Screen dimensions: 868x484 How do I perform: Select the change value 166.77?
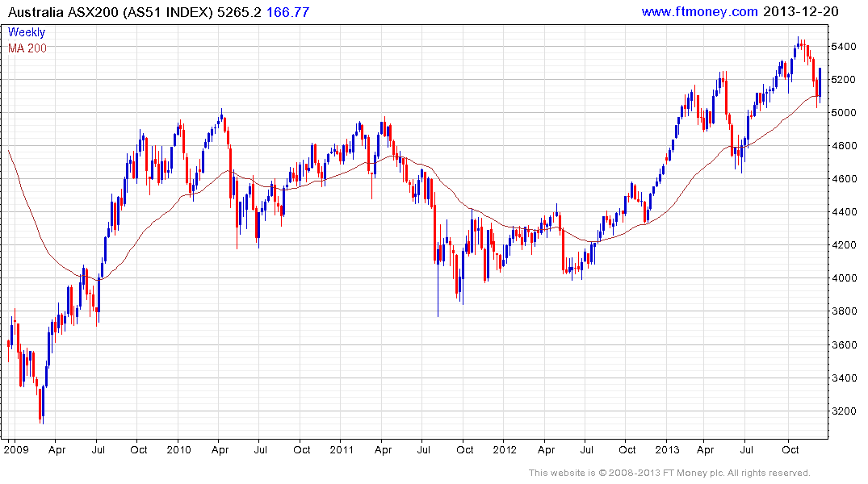tap(288, 12)
